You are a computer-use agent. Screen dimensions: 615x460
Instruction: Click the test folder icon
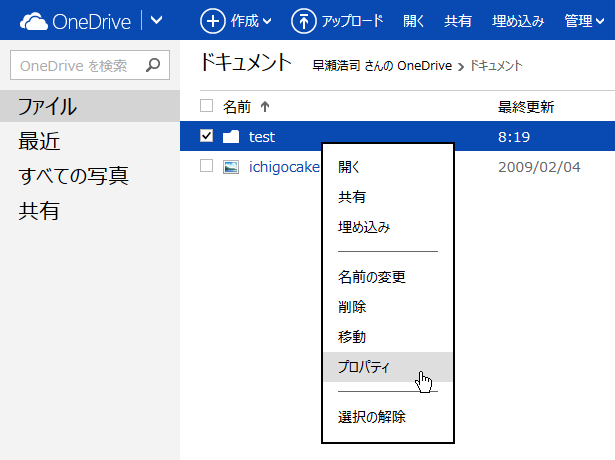click(x=231, y=136)
